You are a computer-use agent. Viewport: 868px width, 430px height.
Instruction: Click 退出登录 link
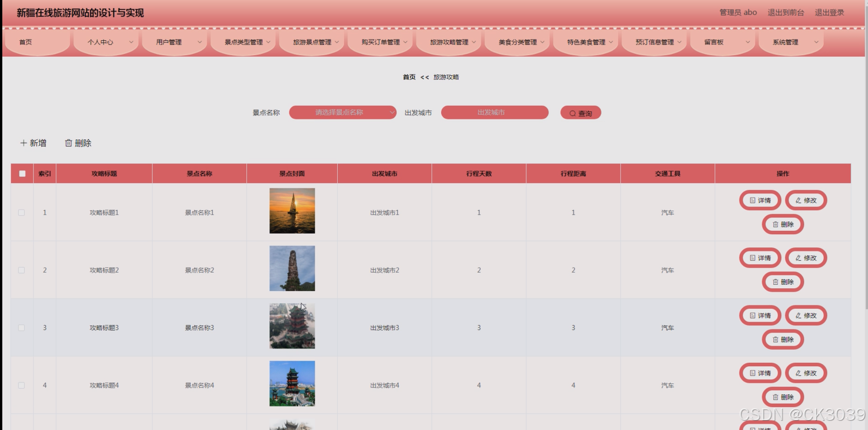[x=830, y=13]
